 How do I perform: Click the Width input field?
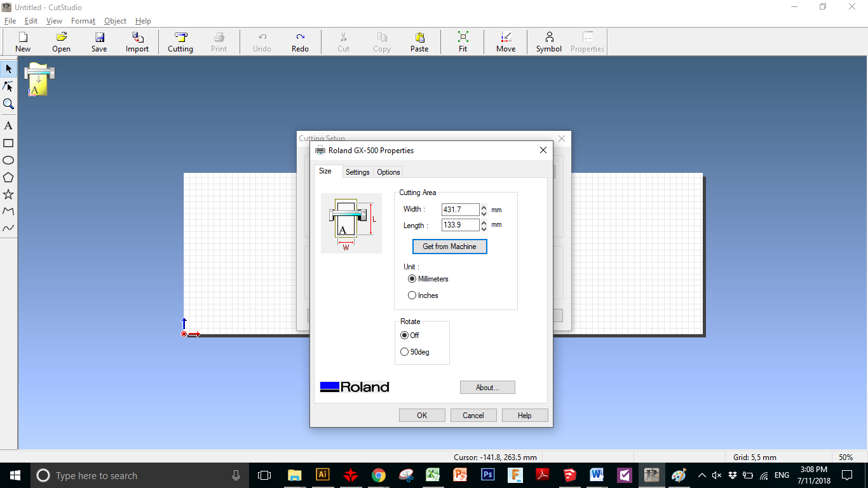click(x=461, y=210)
